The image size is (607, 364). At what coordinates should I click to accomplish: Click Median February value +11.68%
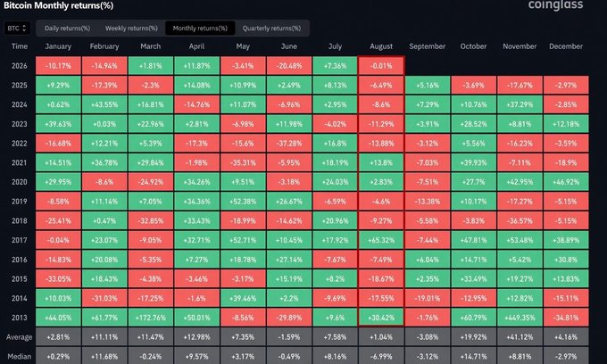104,356
